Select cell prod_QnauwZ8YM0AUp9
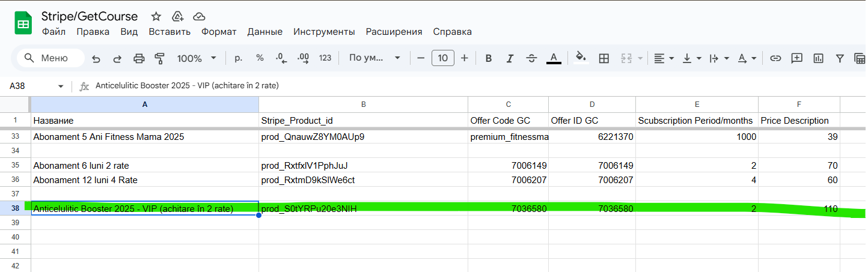 click(363, 136)
